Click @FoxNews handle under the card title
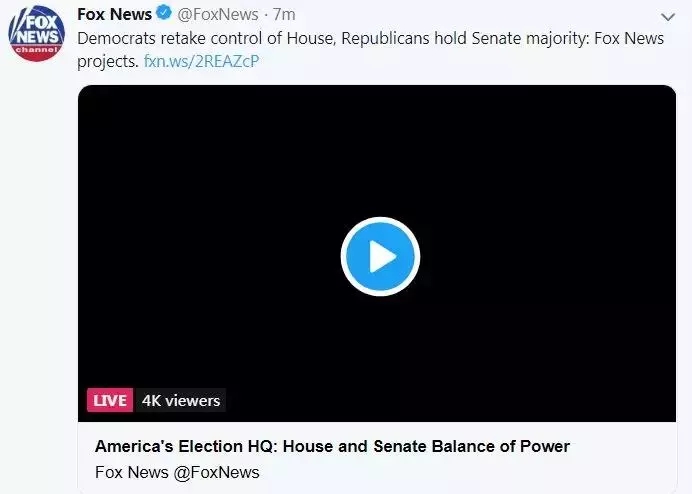 coord(216,472)
